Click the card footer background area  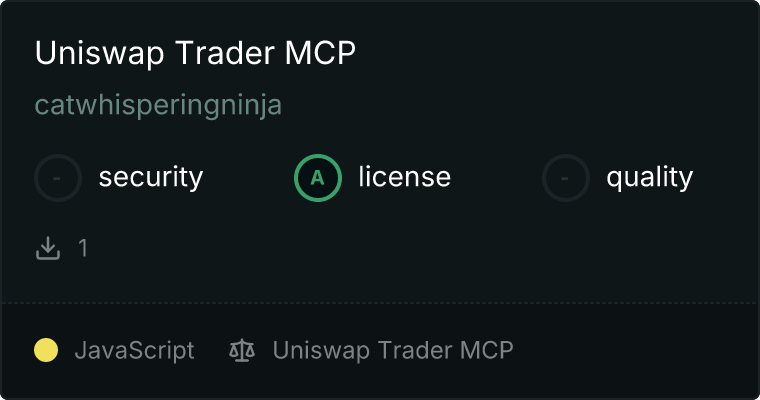630,351
